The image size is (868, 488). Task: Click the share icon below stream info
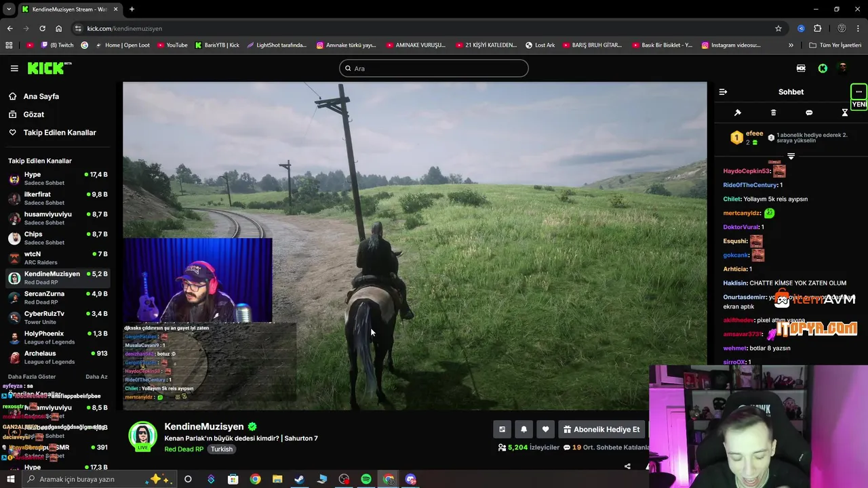coord(627,466)
